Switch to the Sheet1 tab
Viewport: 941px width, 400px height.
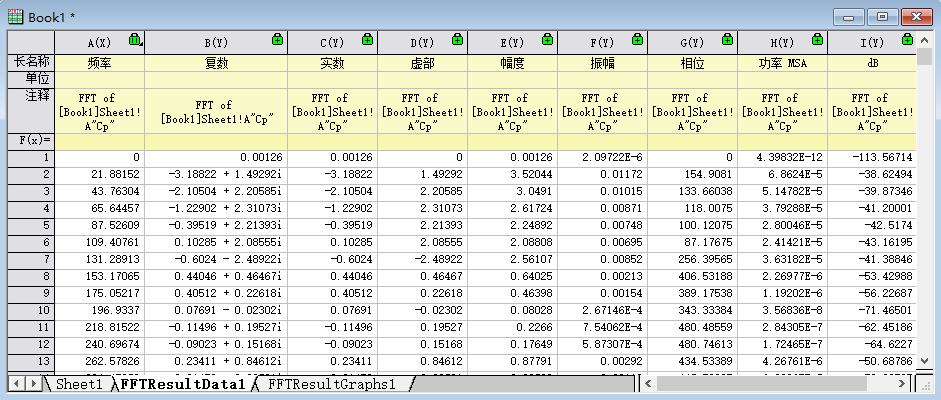[78, 384]
